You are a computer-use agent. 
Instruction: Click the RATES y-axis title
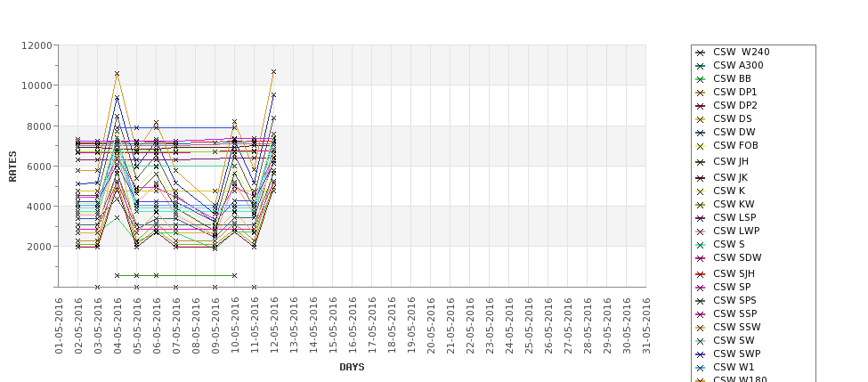click(x=12, y=167)
